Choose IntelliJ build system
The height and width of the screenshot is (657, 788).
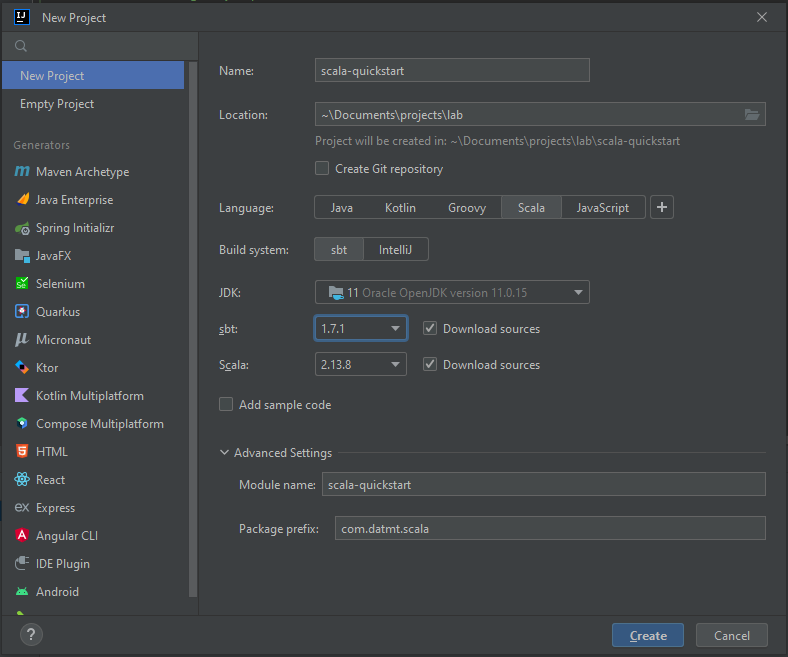coord(396,249)
